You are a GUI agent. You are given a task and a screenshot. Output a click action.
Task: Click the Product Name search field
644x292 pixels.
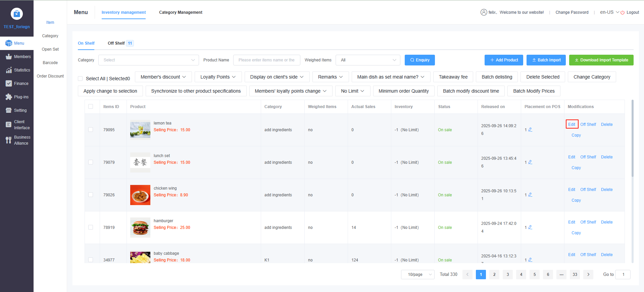coord(266,60)
